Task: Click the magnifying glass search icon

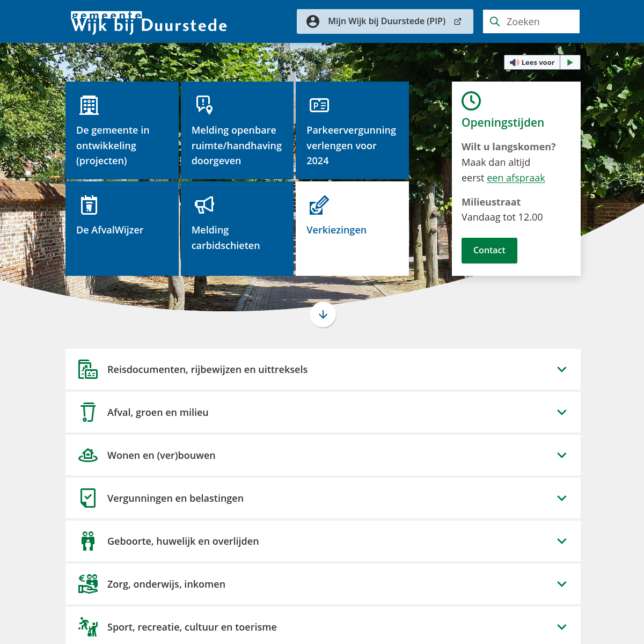Action: click(495, 21)
